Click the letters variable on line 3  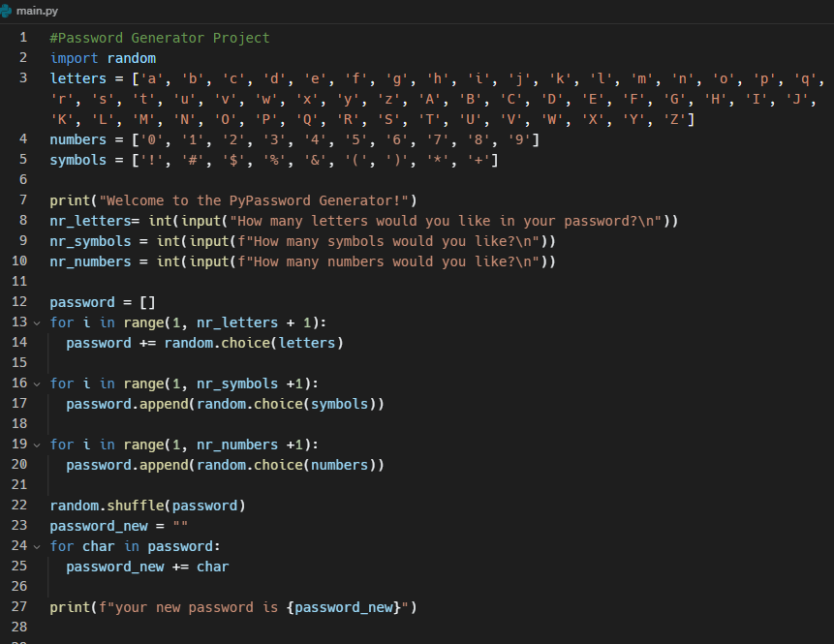77,78
